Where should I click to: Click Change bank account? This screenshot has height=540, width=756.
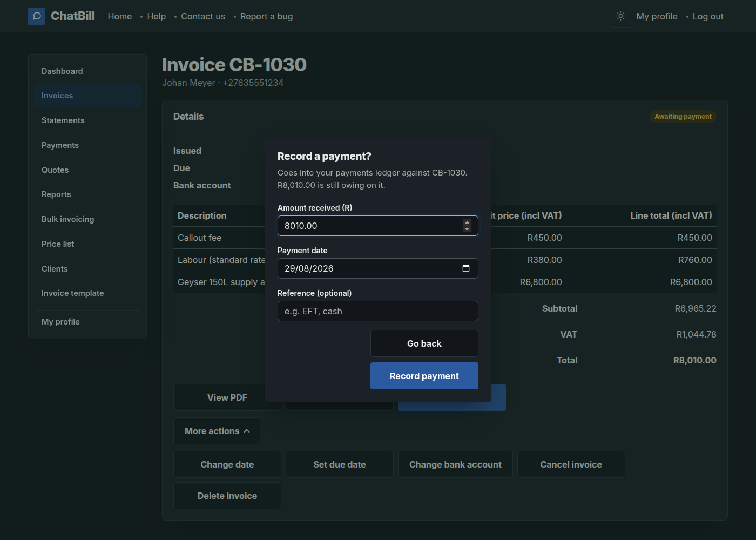[x=455, y=464]
